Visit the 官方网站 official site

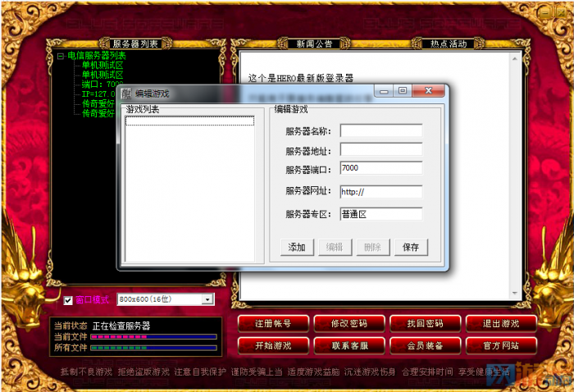tap(499, 345)
